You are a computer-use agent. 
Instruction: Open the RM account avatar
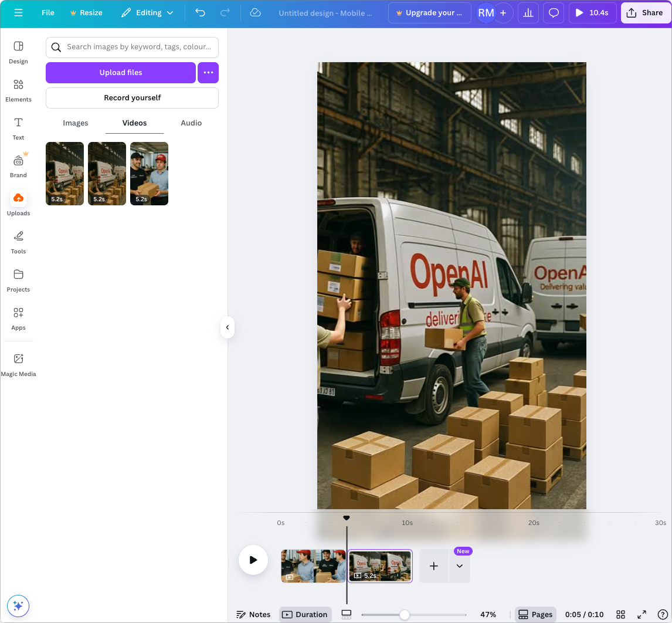[x=486, y=13]
